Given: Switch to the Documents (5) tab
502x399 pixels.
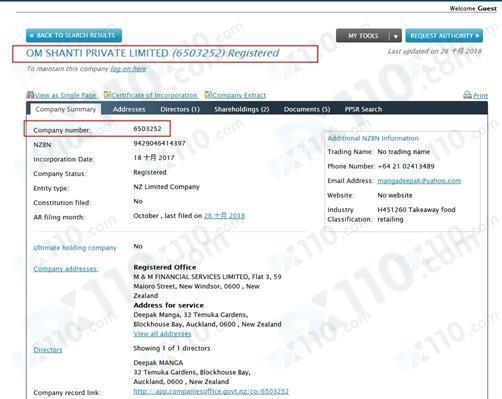Looking at the screenshot, I should coord(307,109).
